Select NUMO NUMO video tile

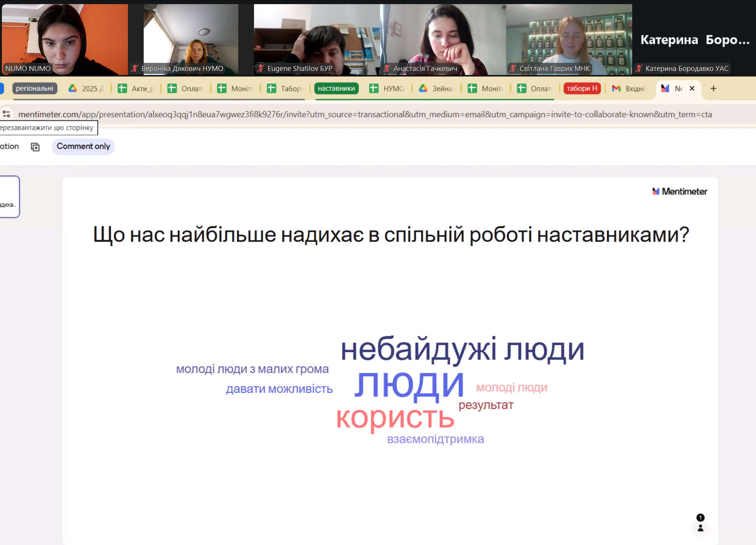(65, 39)
